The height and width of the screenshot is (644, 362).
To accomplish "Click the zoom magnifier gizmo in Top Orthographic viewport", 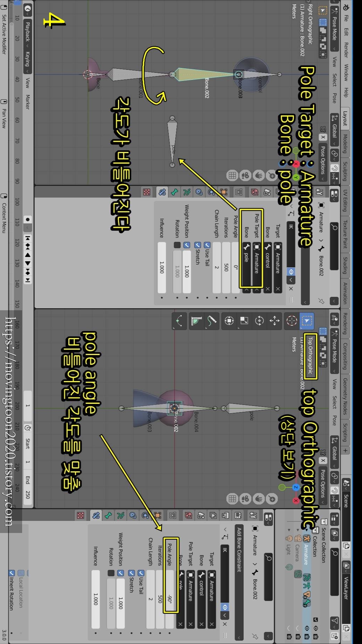I will click(272, 499).
